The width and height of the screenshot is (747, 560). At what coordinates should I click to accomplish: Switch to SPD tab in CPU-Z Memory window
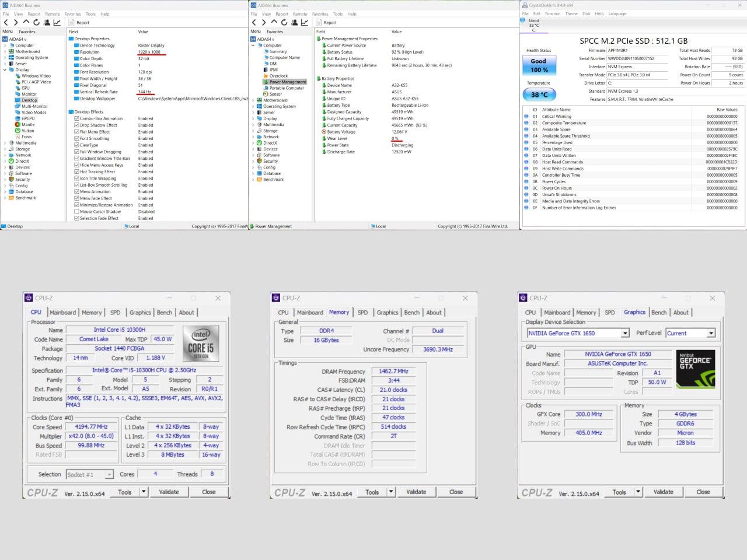coord(362,313)
